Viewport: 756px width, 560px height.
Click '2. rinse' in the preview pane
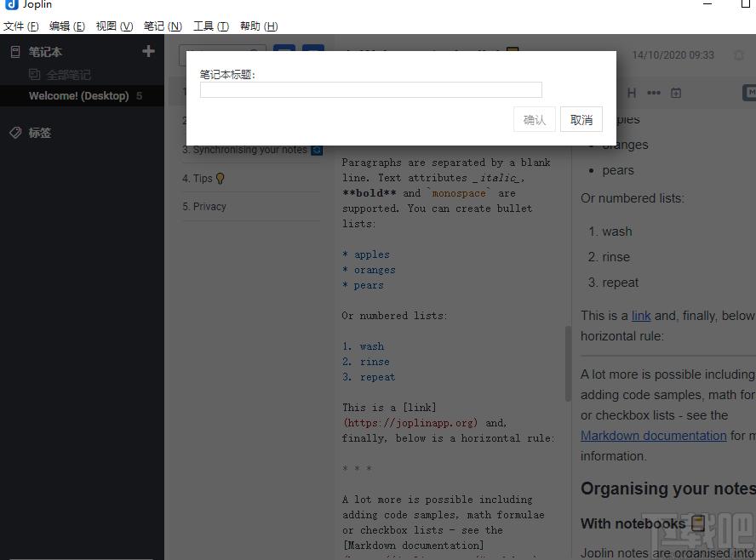(609, 257)
